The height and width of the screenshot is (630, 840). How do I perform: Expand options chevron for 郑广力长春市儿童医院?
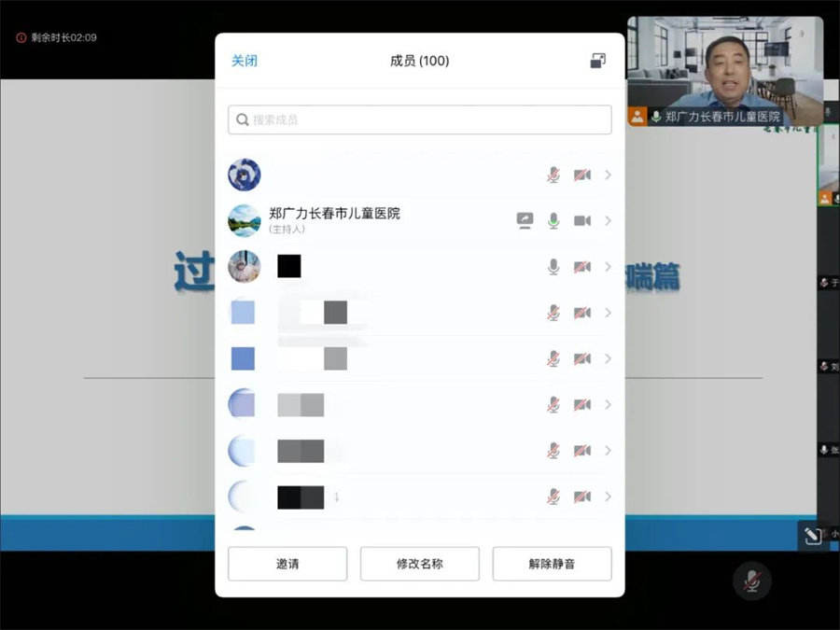coord(609,221)
